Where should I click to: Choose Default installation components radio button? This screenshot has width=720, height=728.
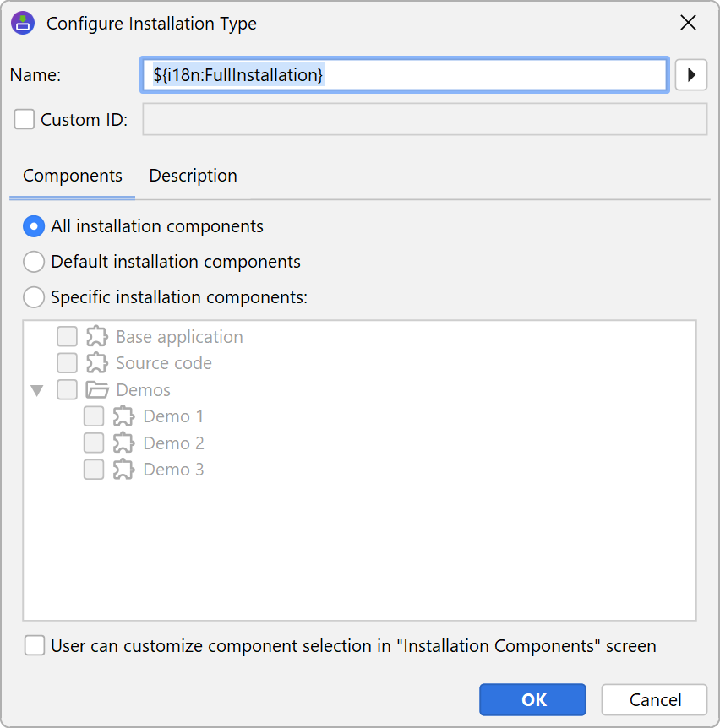34,262
